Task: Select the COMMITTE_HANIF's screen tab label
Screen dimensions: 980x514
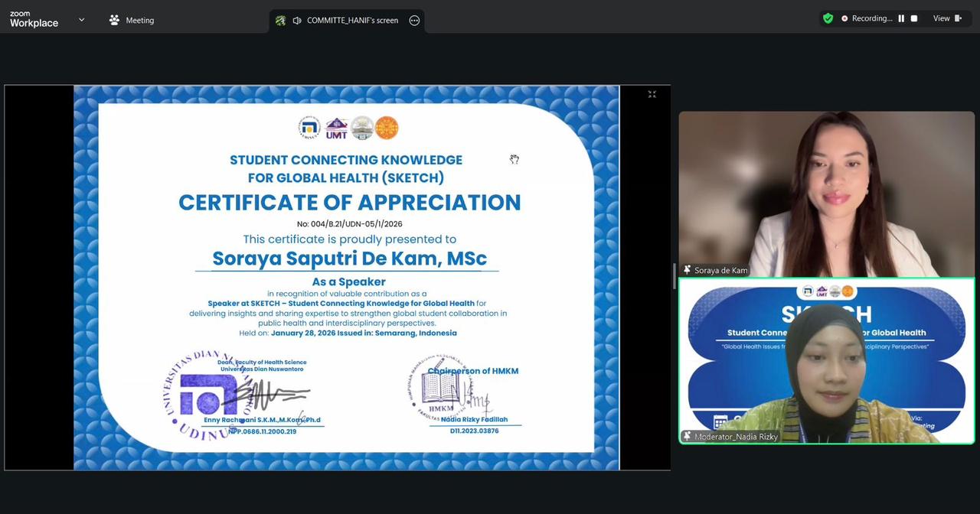Action: tap(352, 21)
